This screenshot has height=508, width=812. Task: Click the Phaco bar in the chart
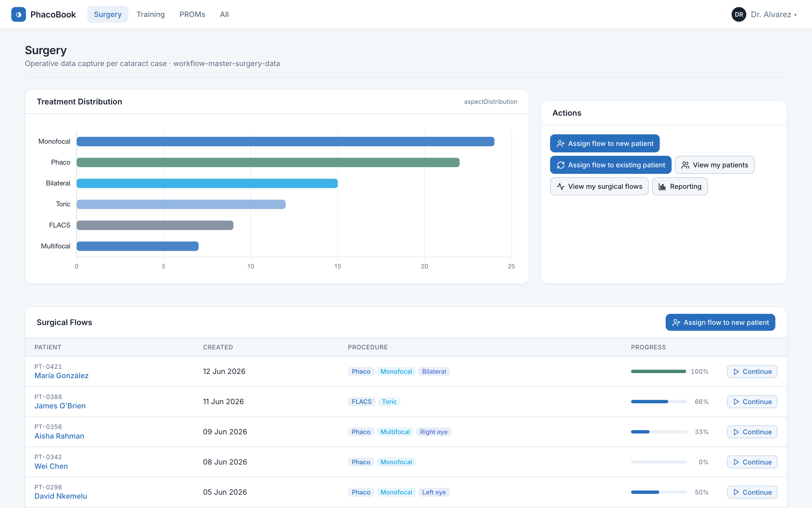(268, 163)
